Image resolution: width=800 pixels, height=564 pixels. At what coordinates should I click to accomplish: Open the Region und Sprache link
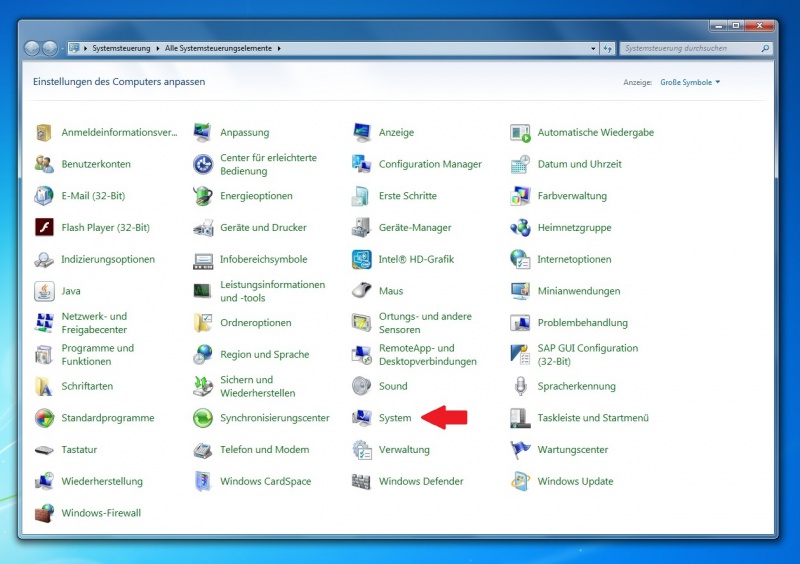tap(265, 354)
